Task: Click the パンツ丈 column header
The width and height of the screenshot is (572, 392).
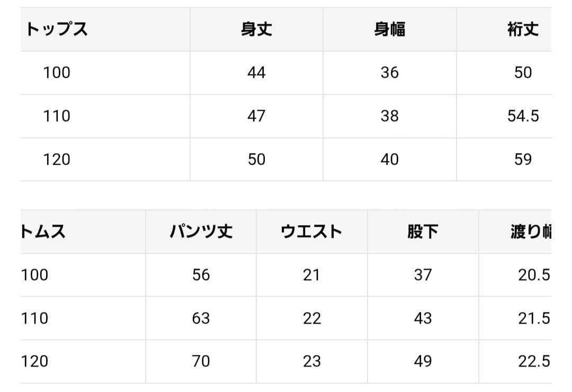Action: click(x=201, y=231)
